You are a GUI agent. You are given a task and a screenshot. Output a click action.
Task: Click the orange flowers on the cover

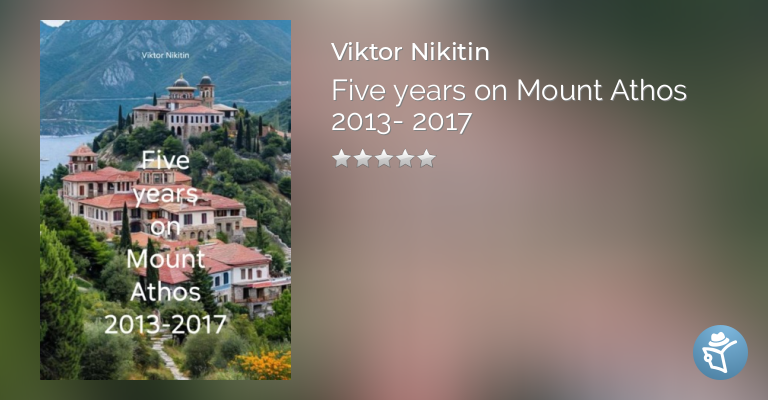point(266,364)
